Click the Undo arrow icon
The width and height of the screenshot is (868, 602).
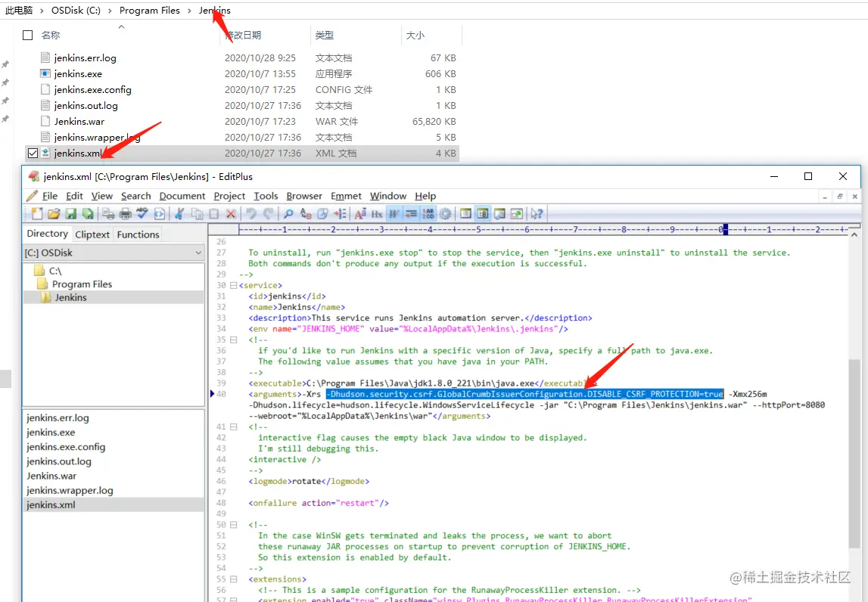(x=251, y=213)
